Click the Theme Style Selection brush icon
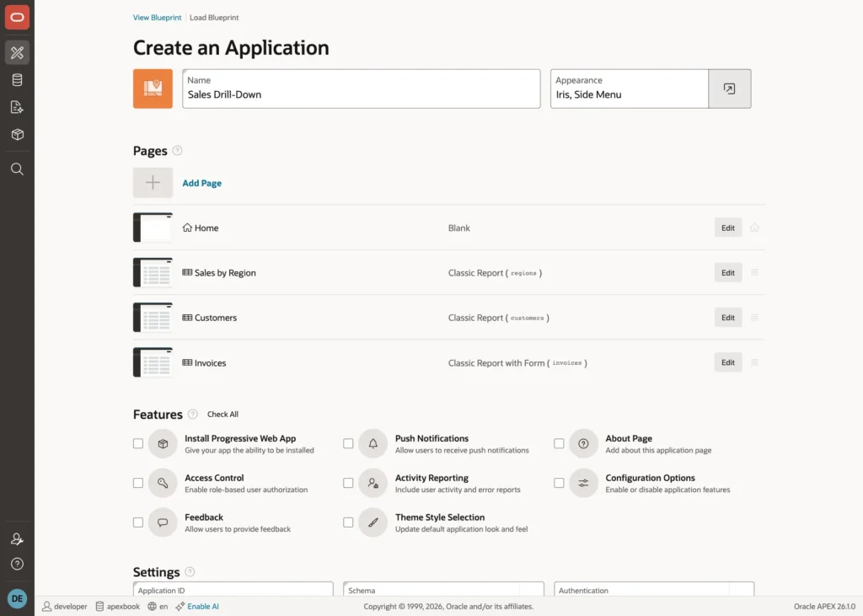This screenshot has width=863, height=616. [373, 522]
